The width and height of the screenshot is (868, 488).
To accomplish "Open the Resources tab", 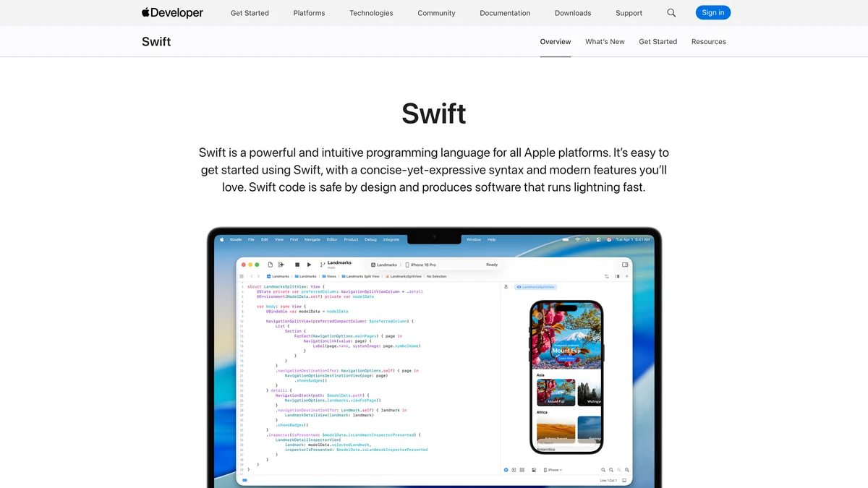I will (709, 42).
